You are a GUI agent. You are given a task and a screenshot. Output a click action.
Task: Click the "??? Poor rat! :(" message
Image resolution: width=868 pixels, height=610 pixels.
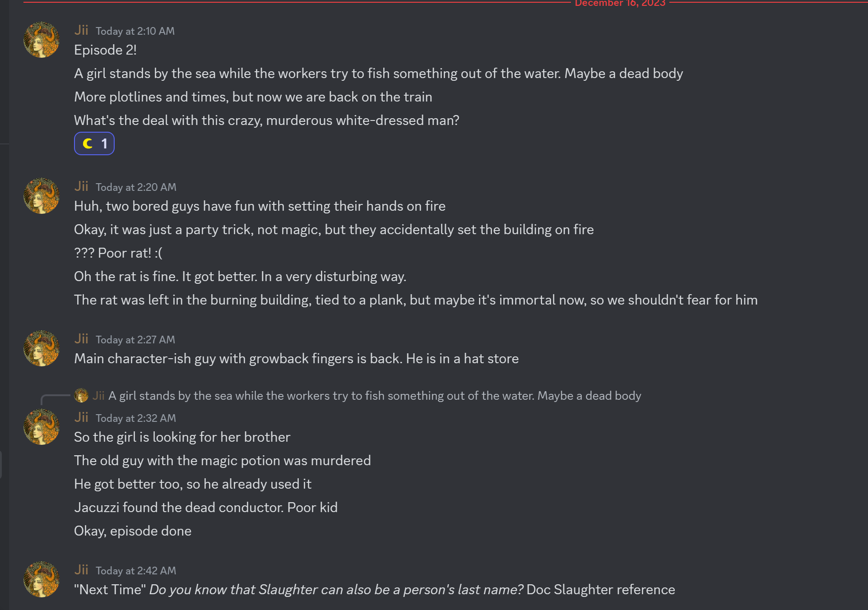(118, 253)
